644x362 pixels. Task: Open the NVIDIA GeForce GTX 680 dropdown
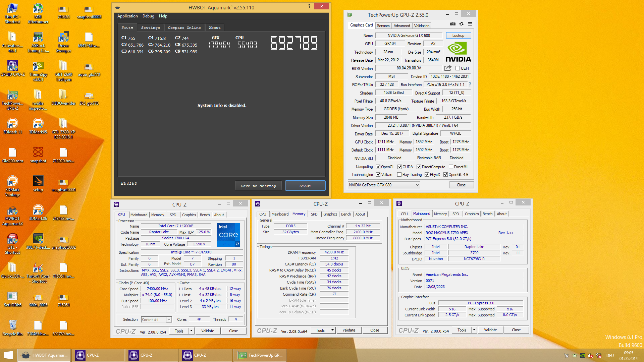point(384,185)
